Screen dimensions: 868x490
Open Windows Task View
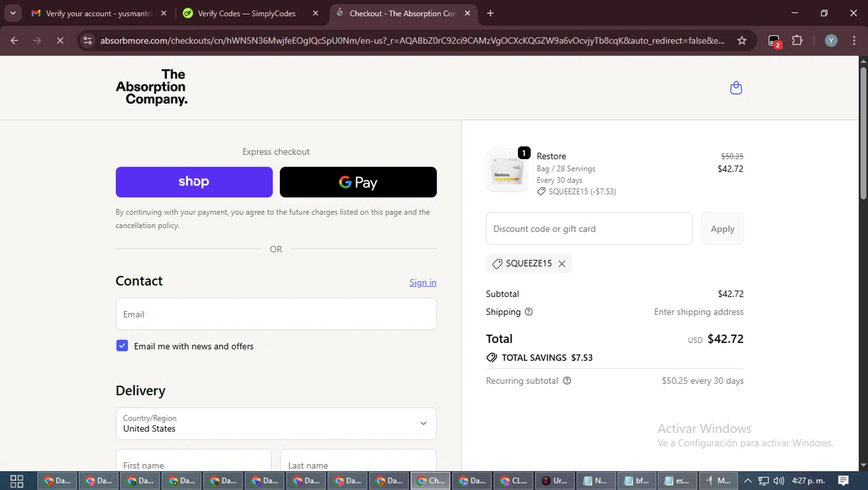pyautogui.click(x=17, y=481)
